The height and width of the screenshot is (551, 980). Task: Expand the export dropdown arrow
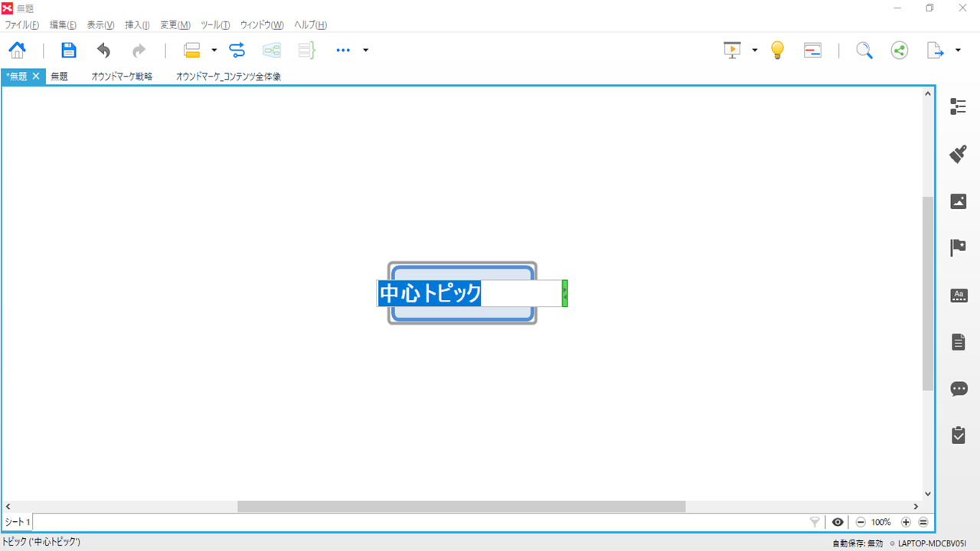tap(959, 51)
